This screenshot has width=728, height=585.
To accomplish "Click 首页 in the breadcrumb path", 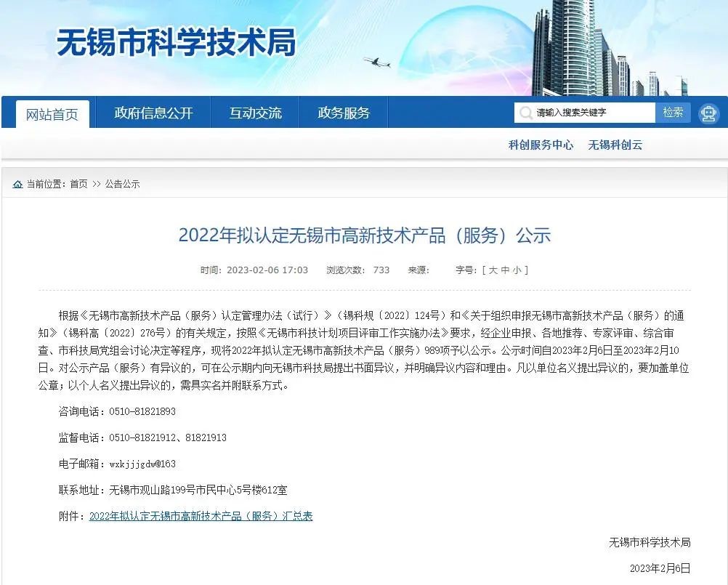I will pos(78,185).
